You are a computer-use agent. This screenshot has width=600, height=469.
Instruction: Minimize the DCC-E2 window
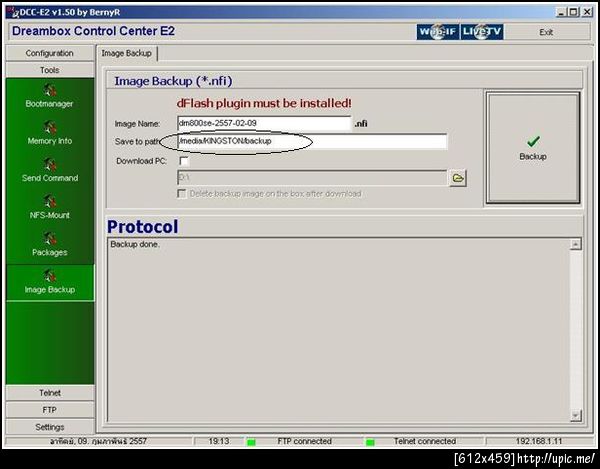[561, 12]
